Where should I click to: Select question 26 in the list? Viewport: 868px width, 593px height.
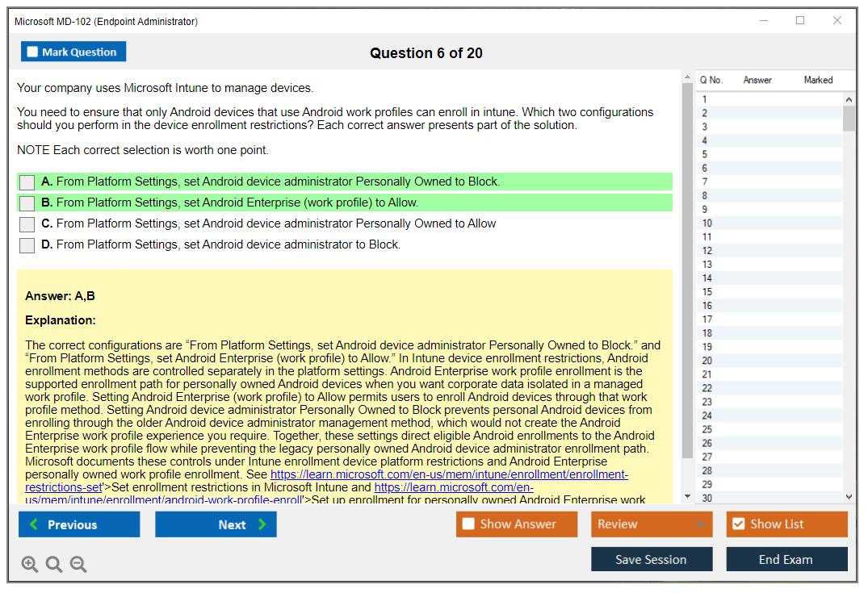coord(769,444)
